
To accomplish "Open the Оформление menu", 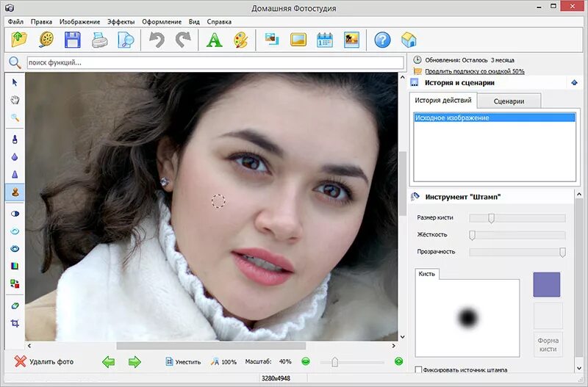I will [x=162, y=22].
